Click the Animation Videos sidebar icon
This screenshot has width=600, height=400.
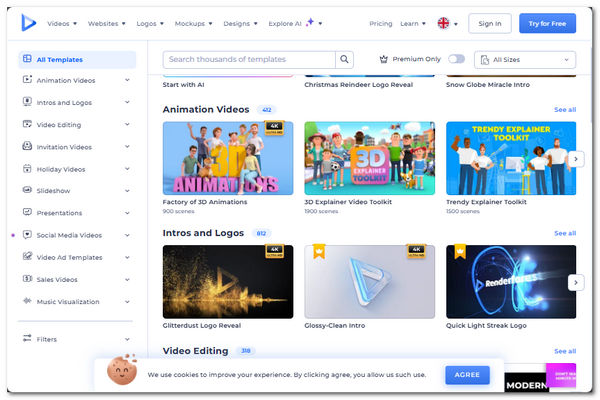click(x=26, y=81)
